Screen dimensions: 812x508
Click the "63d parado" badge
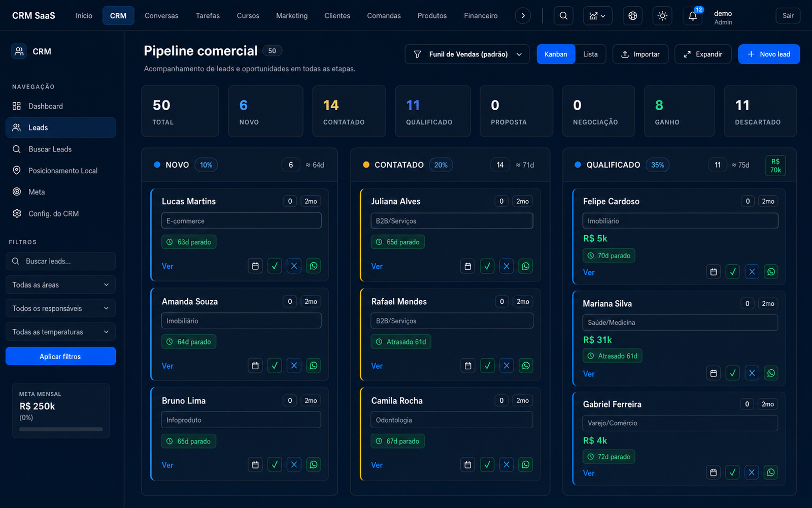[189, 242]
